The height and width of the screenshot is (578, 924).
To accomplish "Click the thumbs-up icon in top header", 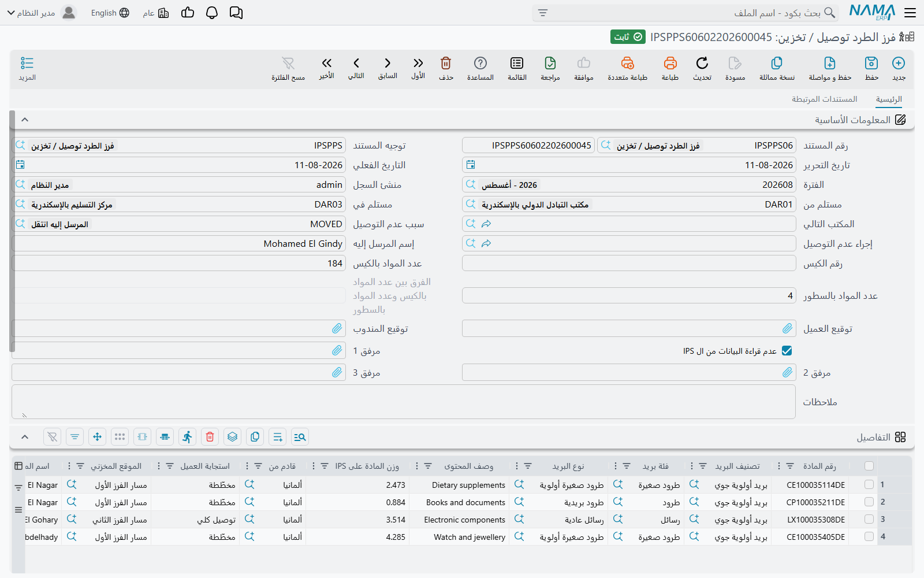I will point(188,13).
